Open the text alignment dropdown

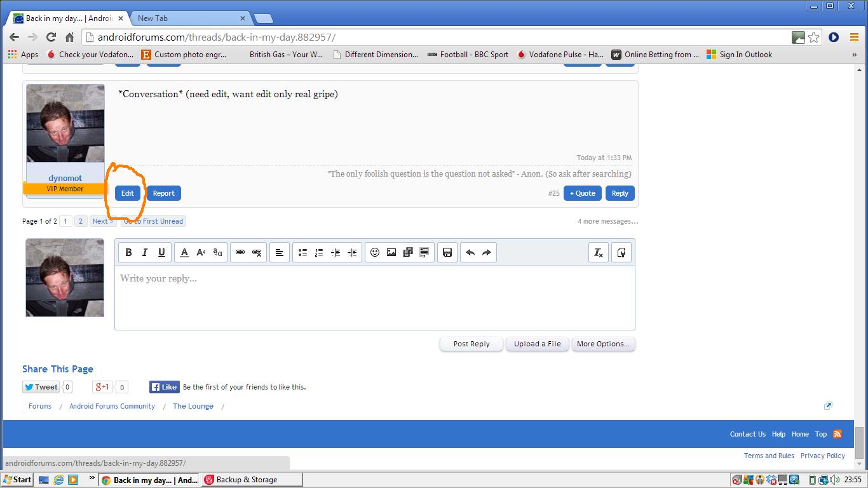point(279,252)
